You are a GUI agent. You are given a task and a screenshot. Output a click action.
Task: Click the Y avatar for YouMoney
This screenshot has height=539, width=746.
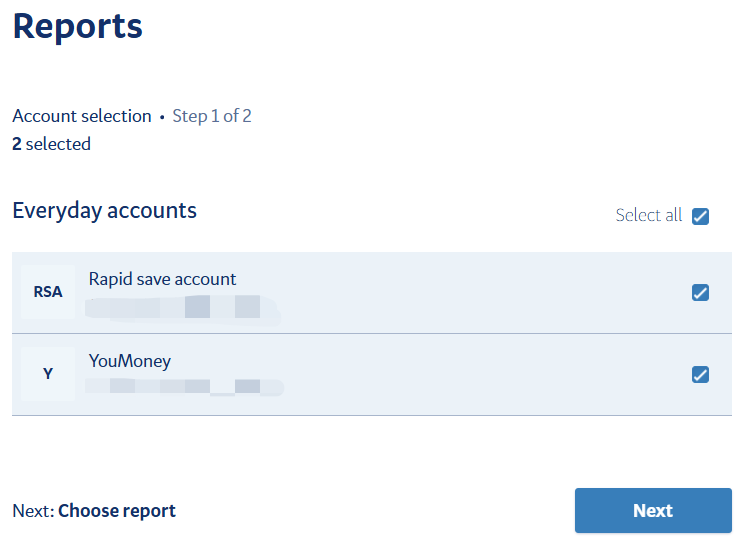[48, 374]
